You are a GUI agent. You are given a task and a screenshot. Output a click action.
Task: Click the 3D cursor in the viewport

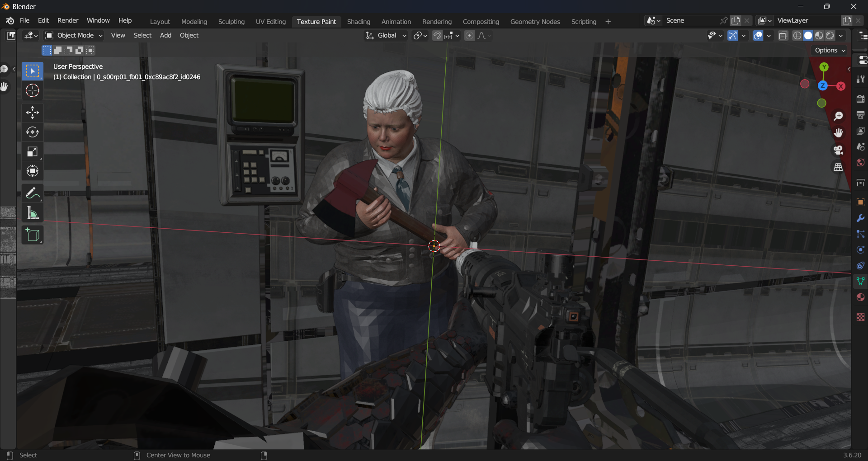(434, 246)
